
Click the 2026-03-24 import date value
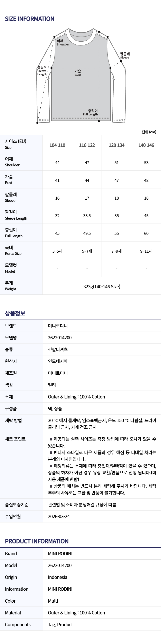[59, 516]
